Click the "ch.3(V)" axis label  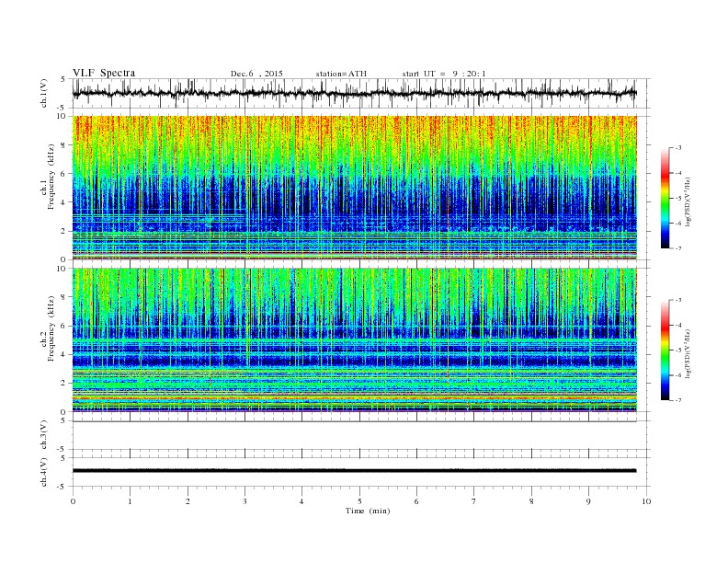44,435
